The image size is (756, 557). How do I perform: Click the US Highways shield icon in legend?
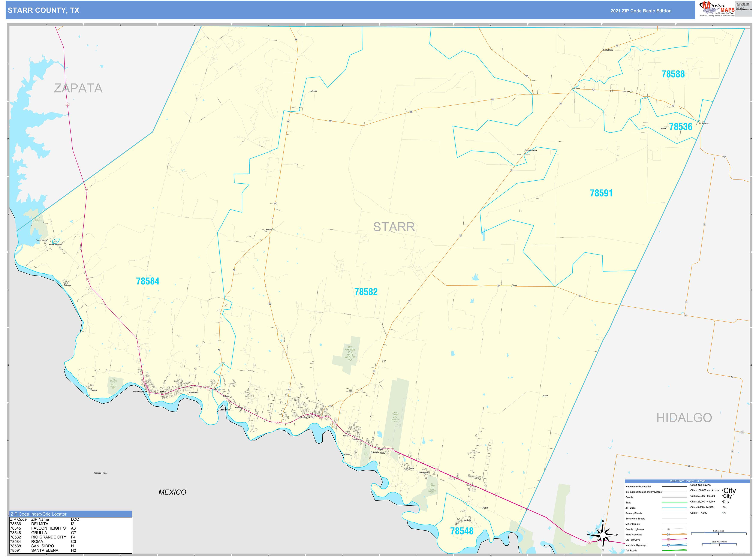click(669, 540)
